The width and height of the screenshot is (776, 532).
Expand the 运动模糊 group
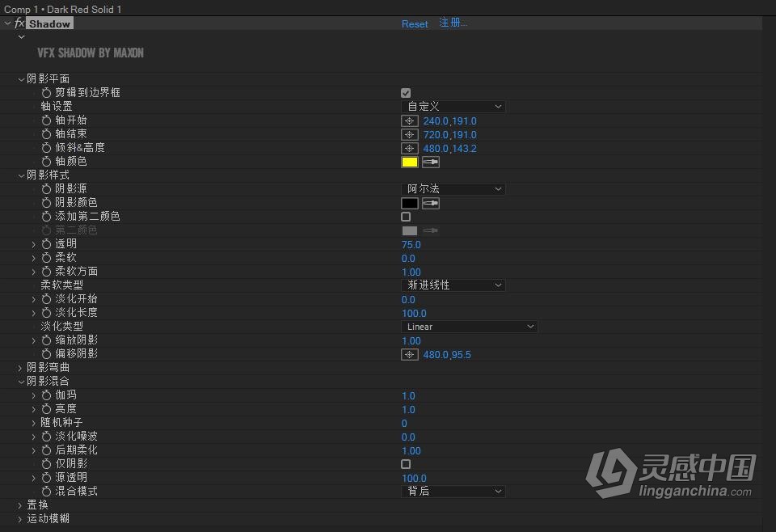21,519
